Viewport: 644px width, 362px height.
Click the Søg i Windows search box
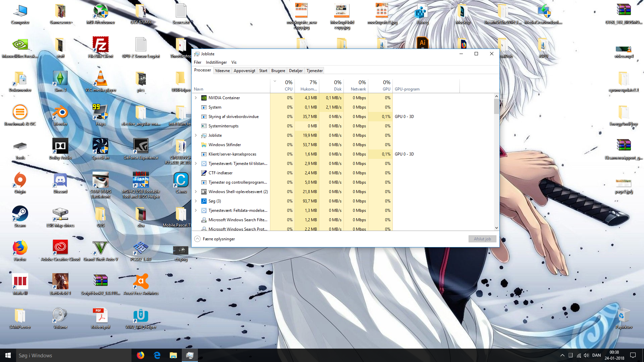tap(74, 355)
